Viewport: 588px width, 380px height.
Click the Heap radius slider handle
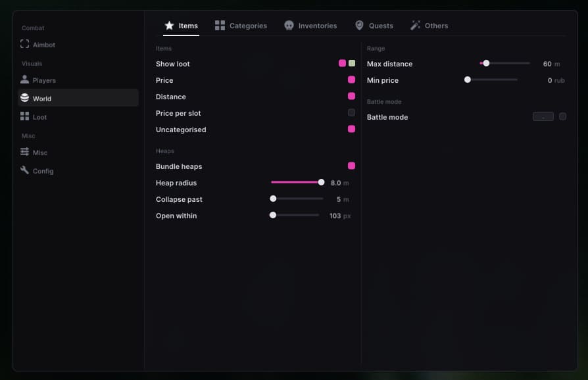(x=321, y=182)
